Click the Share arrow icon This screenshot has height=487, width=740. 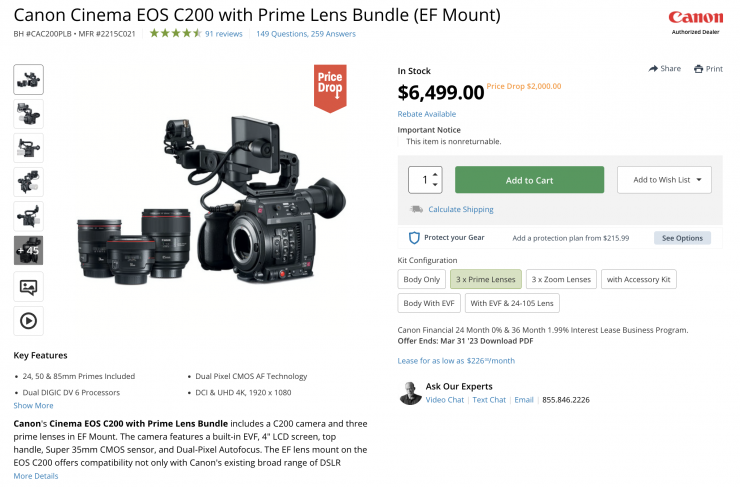[x=653, y=68]
